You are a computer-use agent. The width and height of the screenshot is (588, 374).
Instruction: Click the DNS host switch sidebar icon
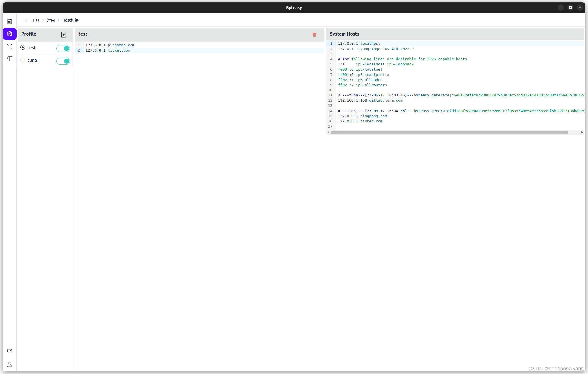coord(10,34)
